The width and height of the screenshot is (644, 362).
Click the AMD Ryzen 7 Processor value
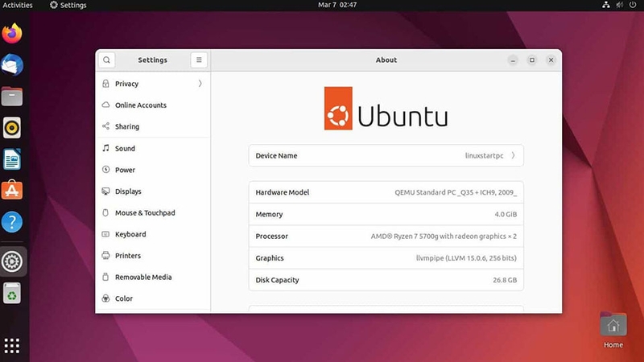444,236
